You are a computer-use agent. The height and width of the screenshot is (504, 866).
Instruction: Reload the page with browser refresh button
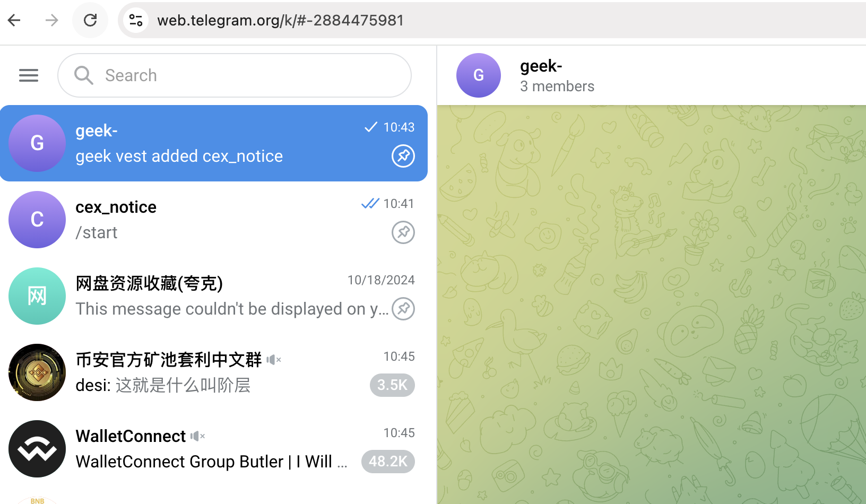pyautogui.click(x=90, y=20)
